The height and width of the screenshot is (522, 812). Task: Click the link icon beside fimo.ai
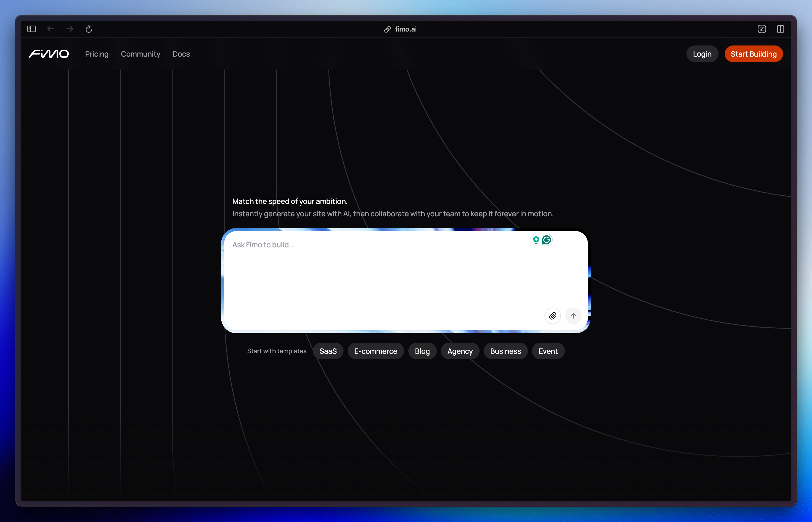[x=388, y=29]
